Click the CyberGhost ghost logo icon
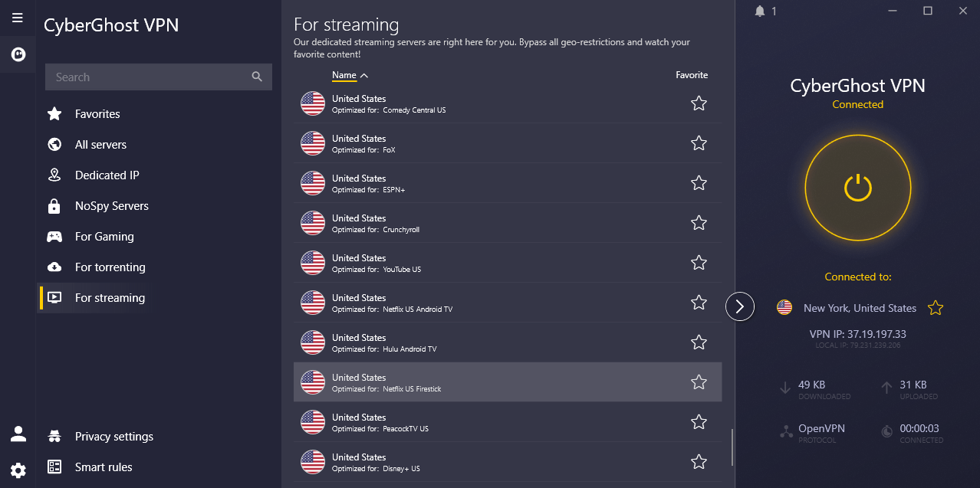This screenshot has height=488, width=980. [18, 54]
